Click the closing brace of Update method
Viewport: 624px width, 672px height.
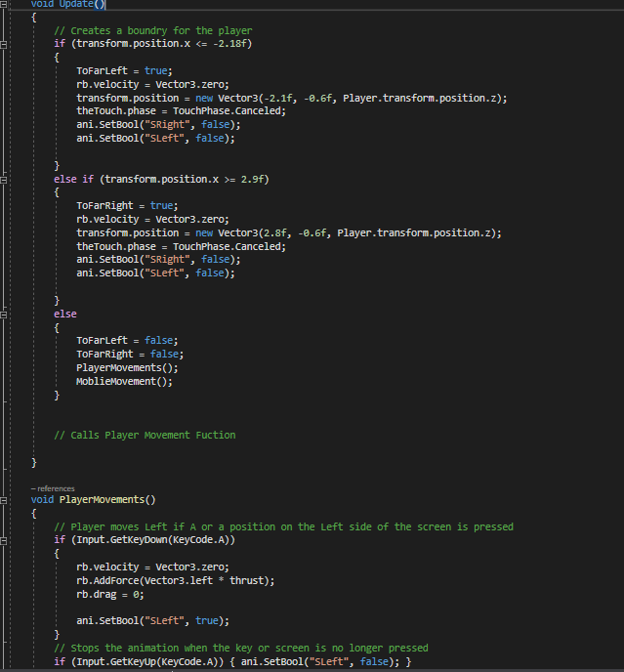click(34, 463)
